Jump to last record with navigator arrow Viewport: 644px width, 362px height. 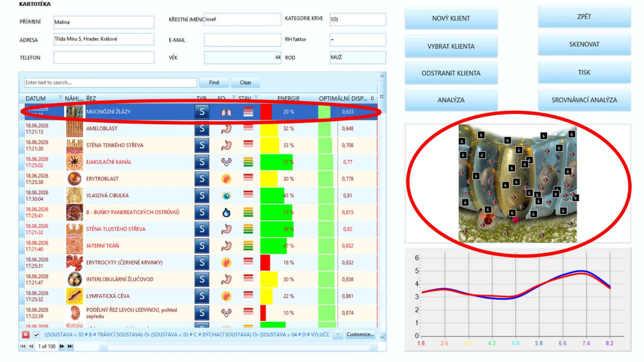click(x=71, y=346)
